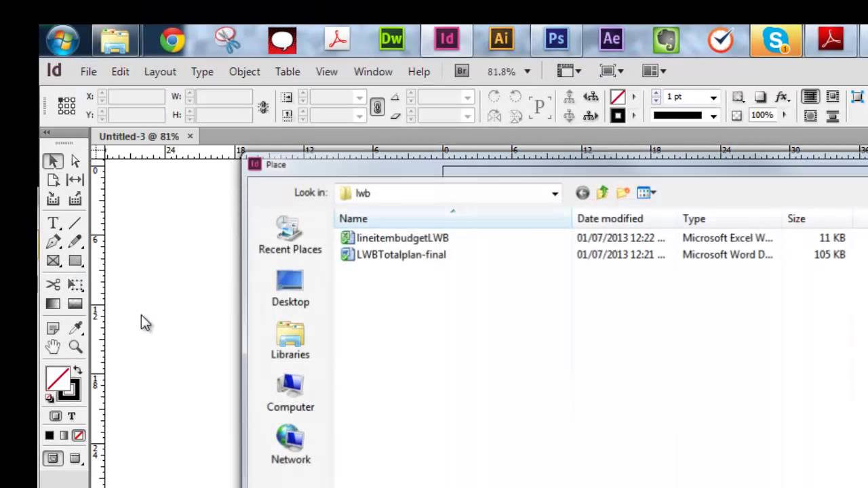This screenshot has height=488, width=868.
Task: Open the stroke style dropdown
Action: coord(713,116)
